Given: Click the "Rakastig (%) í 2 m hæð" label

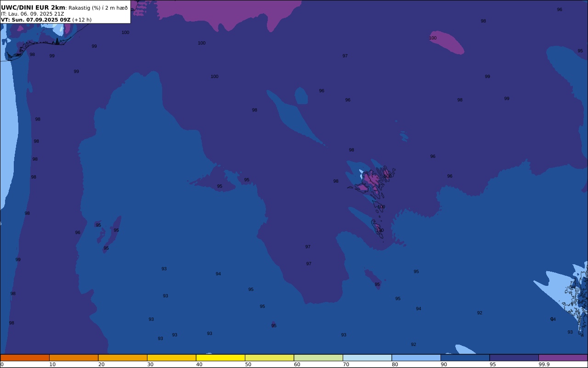Looking at the screenshot, I should click(x=98, y=8).
